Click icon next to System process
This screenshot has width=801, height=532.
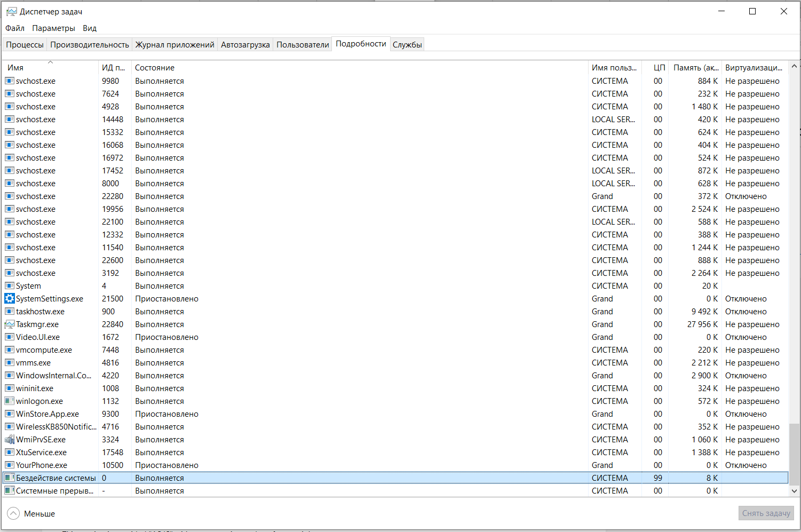click(10, 286)
